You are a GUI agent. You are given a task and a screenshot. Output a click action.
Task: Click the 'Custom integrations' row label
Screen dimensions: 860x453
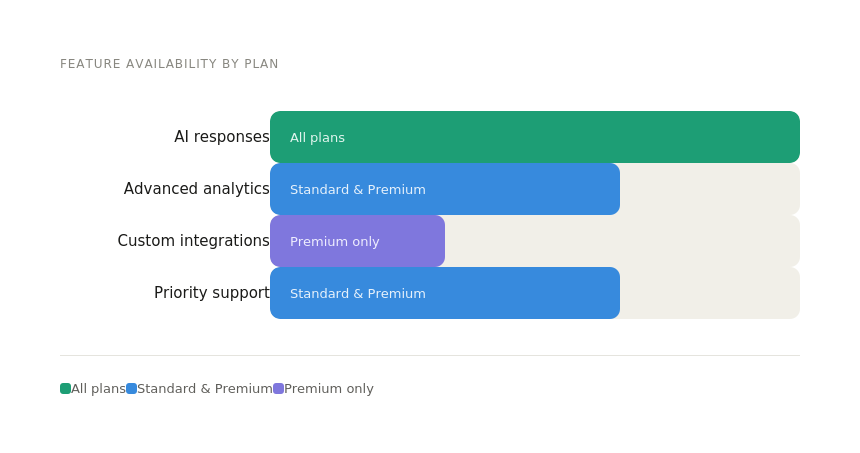(x=193, y=241)
